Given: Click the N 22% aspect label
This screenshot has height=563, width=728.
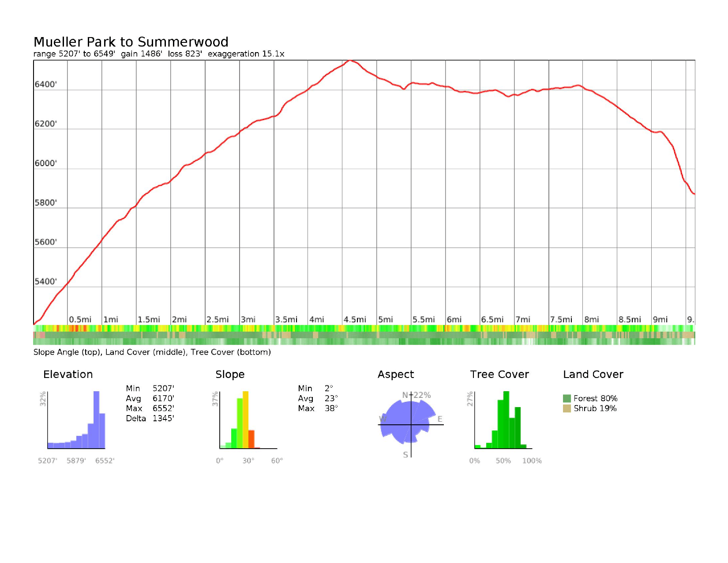Looking at the screenshot, I should pos(416,395).
